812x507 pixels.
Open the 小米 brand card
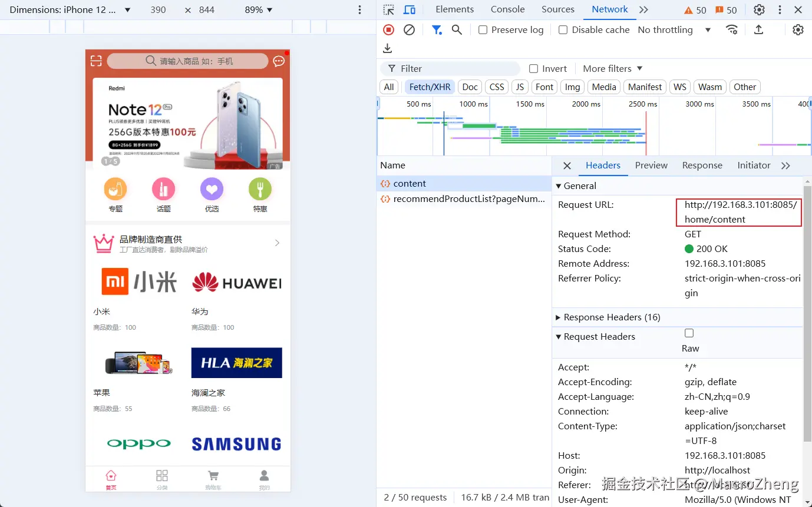click(x=138, y=299)
